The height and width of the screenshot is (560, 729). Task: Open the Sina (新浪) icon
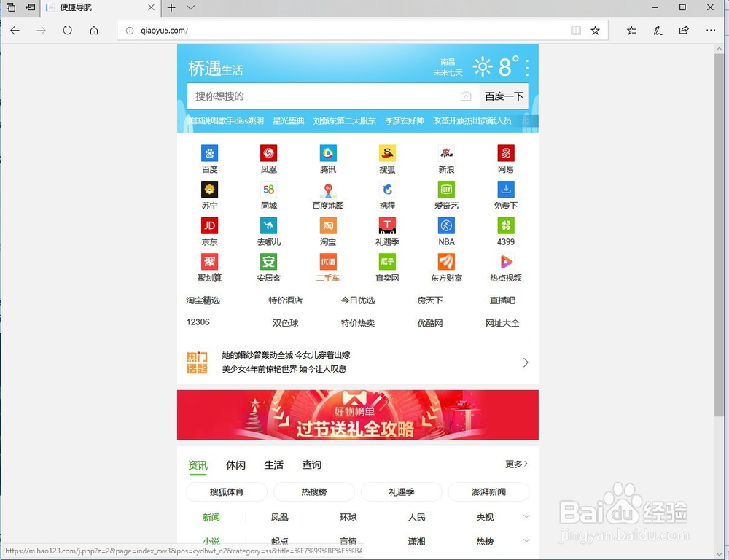[x=446, y=153]
